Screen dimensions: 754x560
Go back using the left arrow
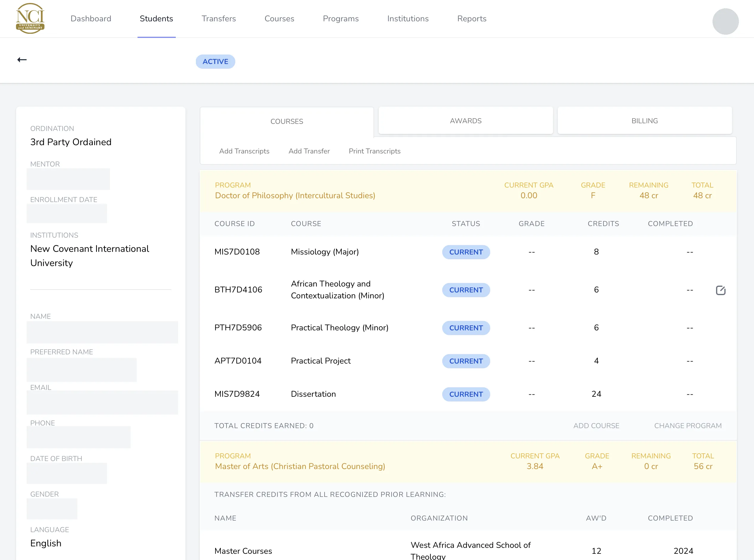pyautogui.click(x=22, y=60)
